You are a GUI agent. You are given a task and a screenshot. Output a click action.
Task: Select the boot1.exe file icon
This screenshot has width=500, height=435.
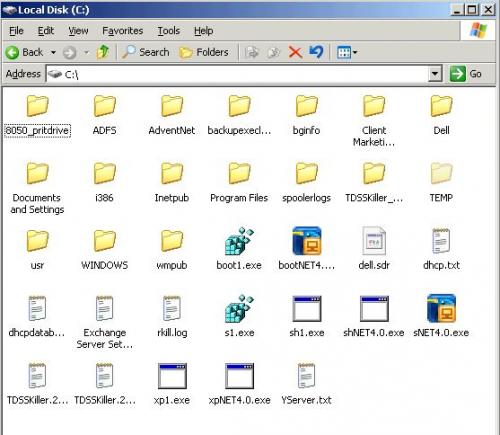239,241
